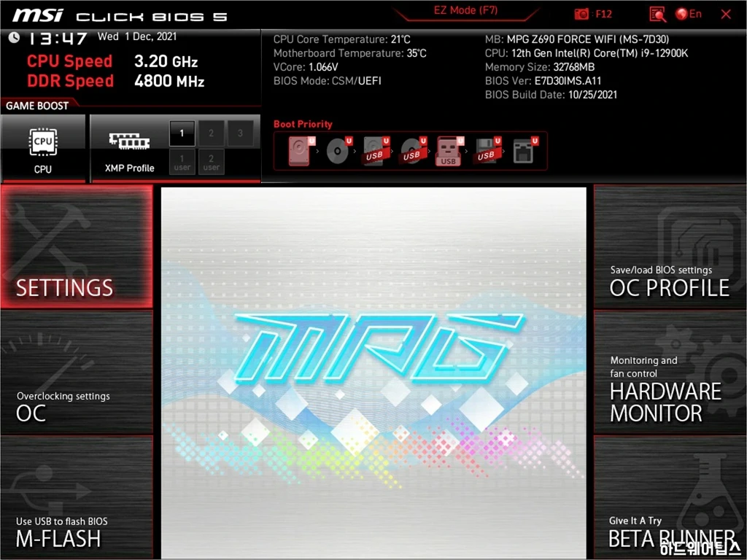This screenshot has width=747, height=560.
Task: Open the BIOS search magnifier icon
Action: point(657,15)
